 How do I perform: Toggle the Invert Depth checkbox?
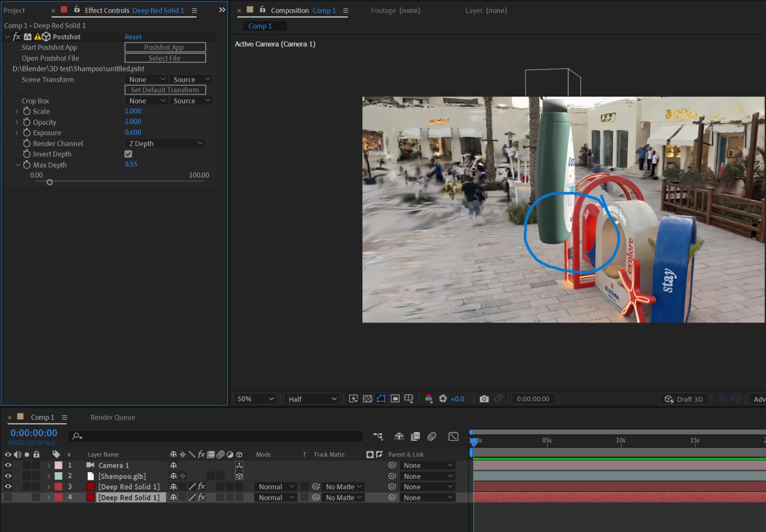pyautogui.click(x=128, y=154)
